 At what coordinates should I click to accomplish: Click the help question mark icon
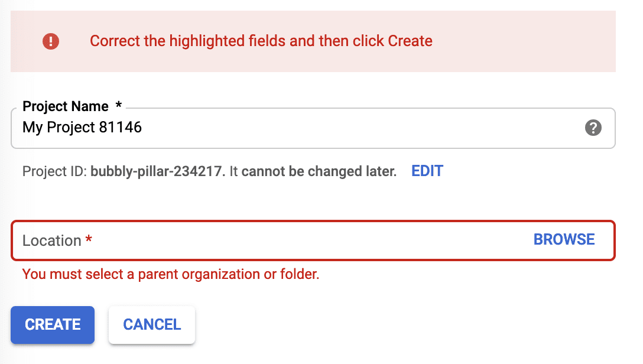tap(593, 128)
